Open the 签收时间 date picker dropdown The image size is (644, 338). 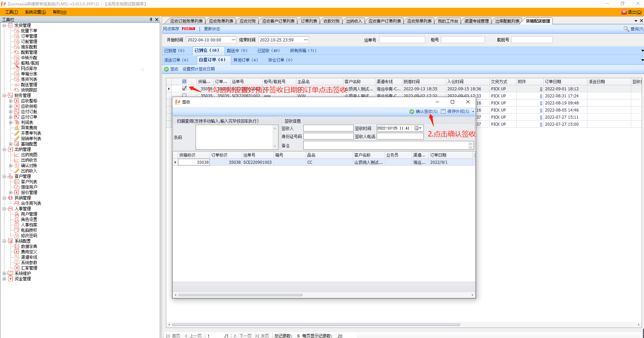click(x=418, y=128)
